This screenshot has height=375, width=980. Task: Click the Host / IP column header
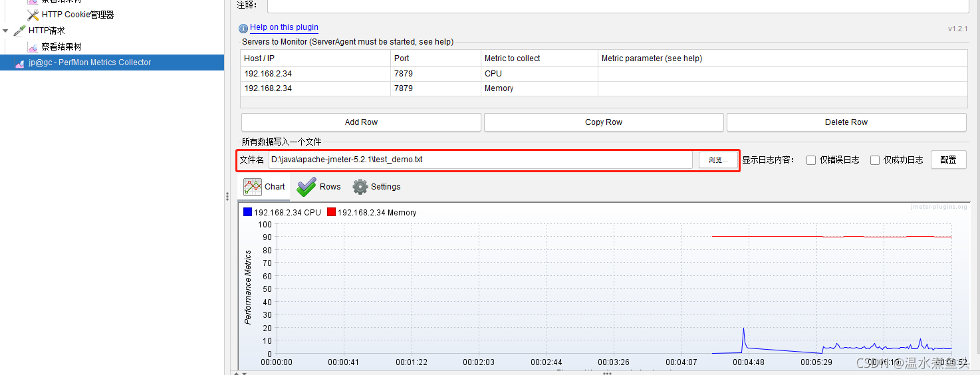pos(315,59)
